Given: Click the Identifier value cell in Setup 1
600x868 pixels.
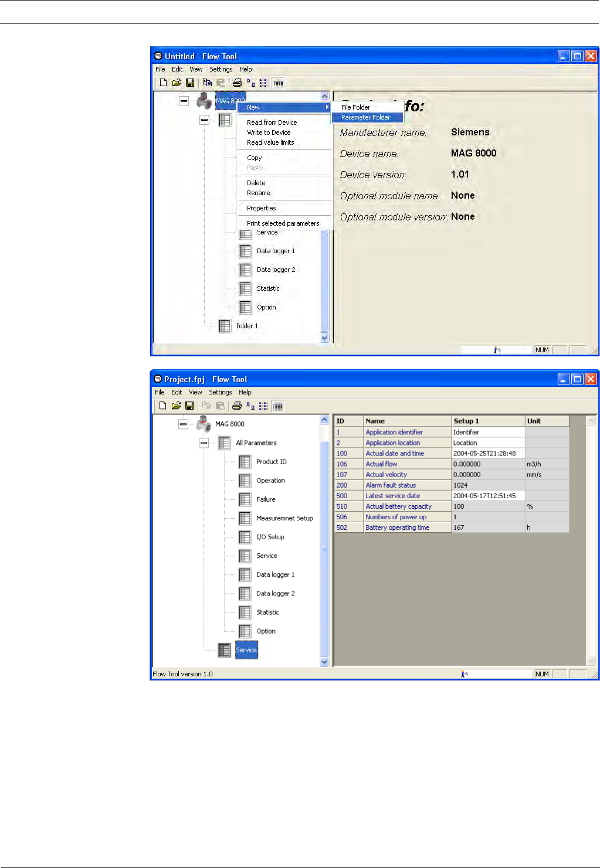Looking at the screenshot, I should [488, 432].
